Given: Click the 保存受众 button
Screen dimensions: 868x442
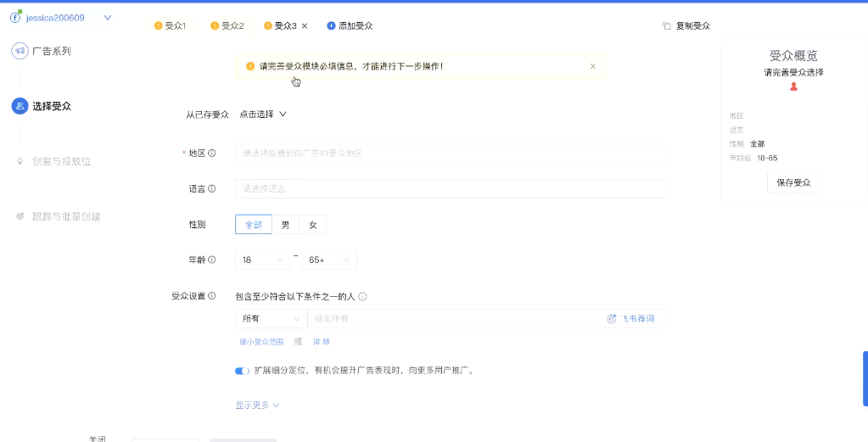Looking at the screenshot, I should point(794,182).
